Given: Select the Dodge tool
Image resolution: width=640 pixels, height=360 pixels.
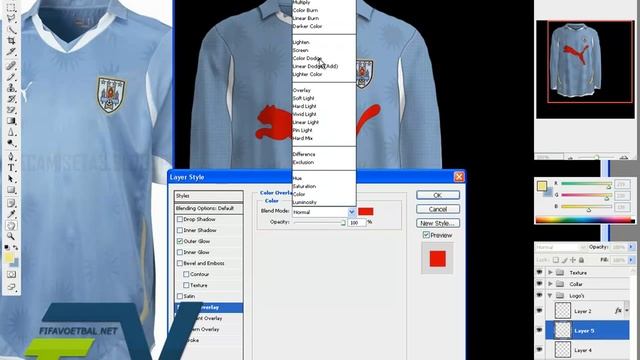Looking at the screenshot, I should [x=11, y=143].
